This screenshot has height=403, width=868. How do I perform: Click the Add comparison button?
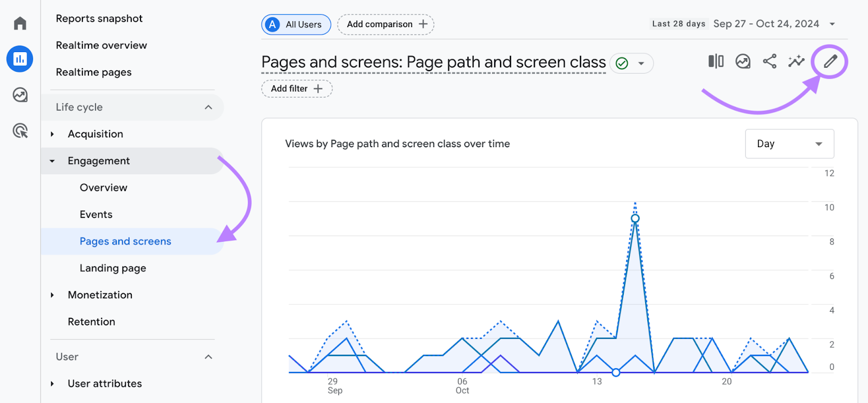(x=386, y=24)
